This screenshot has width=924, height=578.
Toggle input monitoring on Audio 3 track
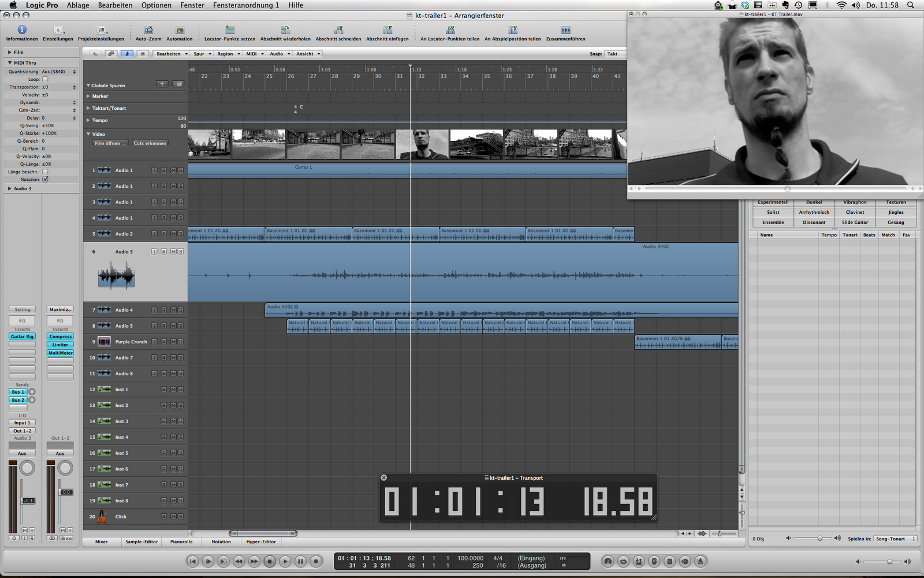154,252
